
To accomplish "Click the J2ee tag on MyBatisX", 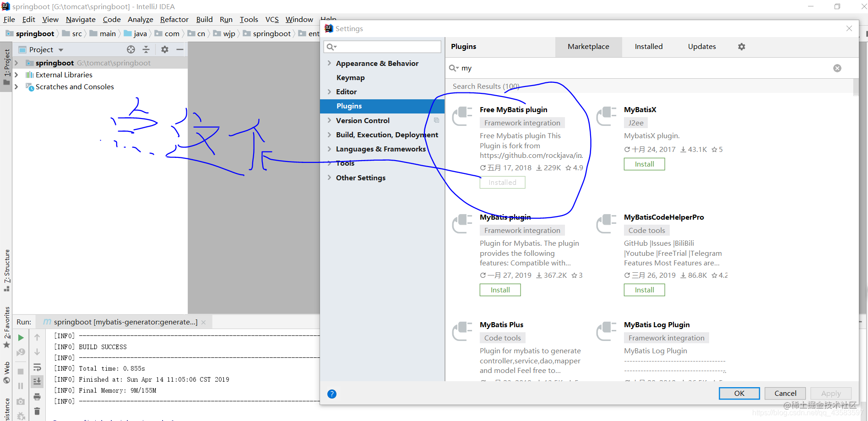I will (x=636, y=123).
